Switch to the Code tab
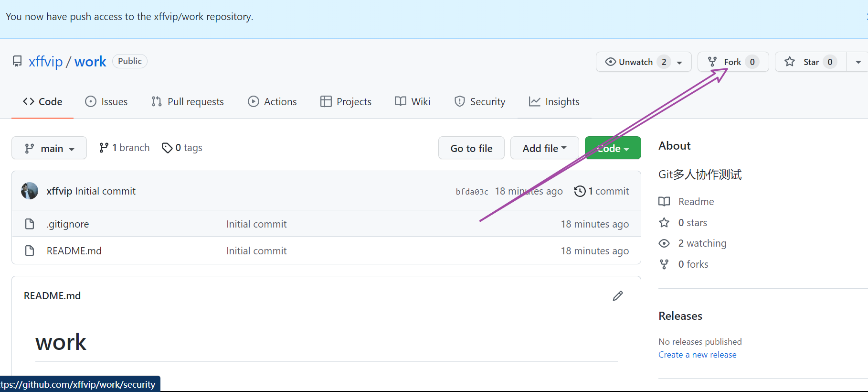This screenshot has width=868, height=392. [x=42, y=102]
